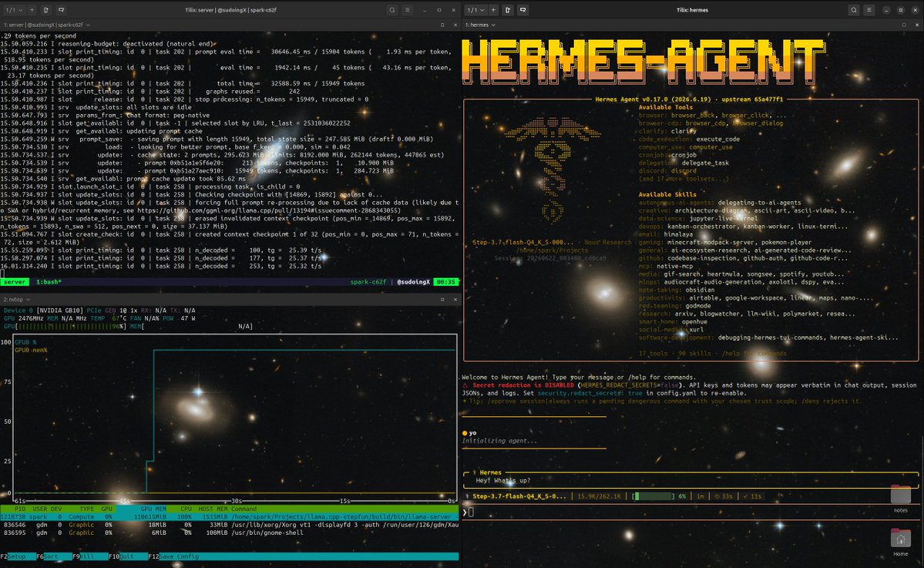This screenshot has width=924, height=568.
Task: Add a new session in server window
Action: (32, 10)
